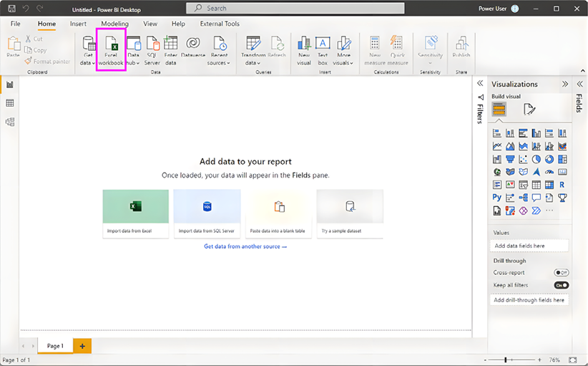Switch to Data view in left sidebar

pos(10,103)
